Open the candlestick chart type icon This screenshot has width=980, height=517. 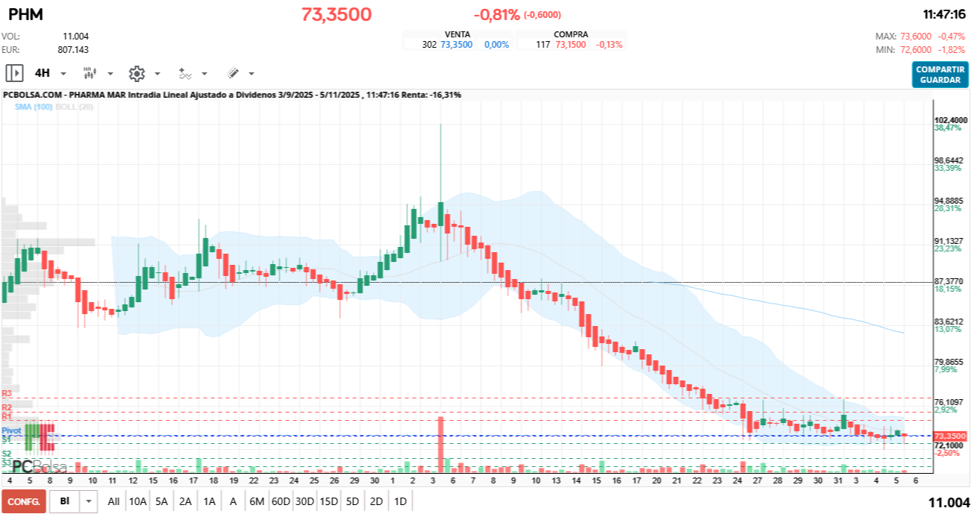tap(90, 73)
